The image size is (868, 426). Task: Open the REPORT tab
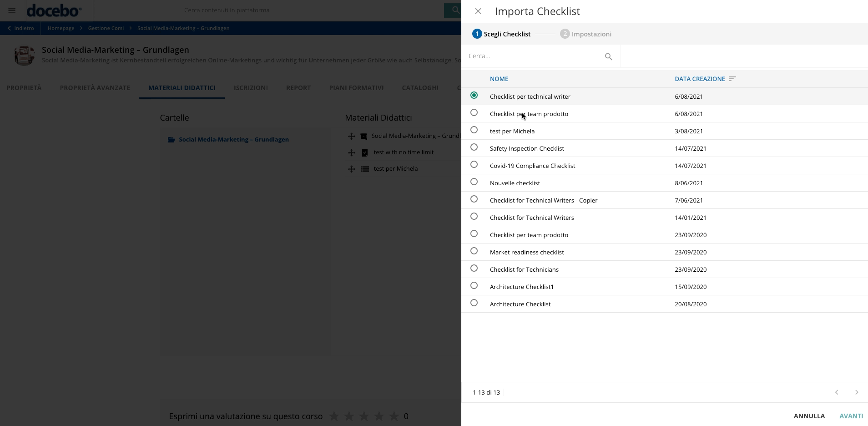click(298, 87)
